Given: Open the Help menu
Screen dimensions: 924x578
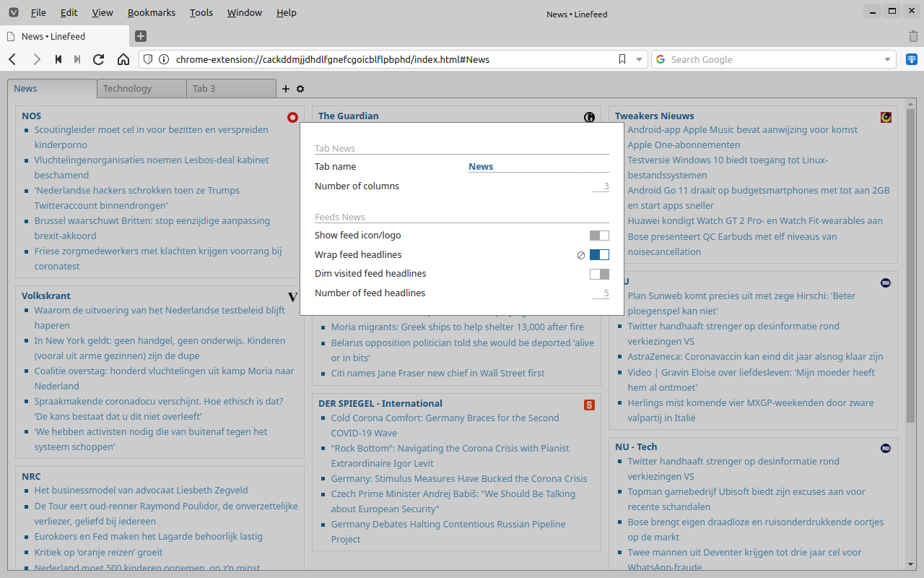Looking at the screenshot, I should [286, 12].
